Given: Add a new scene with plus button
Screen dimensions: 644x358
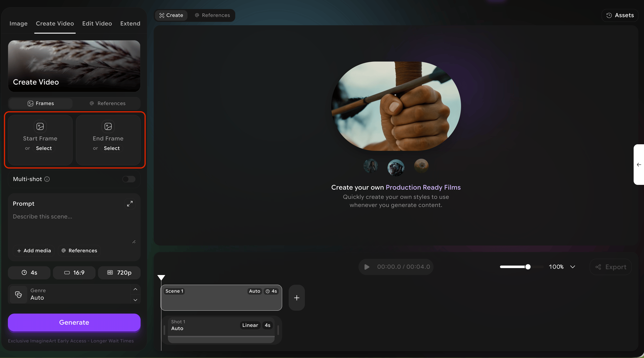Looking at the screenshot, I should pos(297,298).
